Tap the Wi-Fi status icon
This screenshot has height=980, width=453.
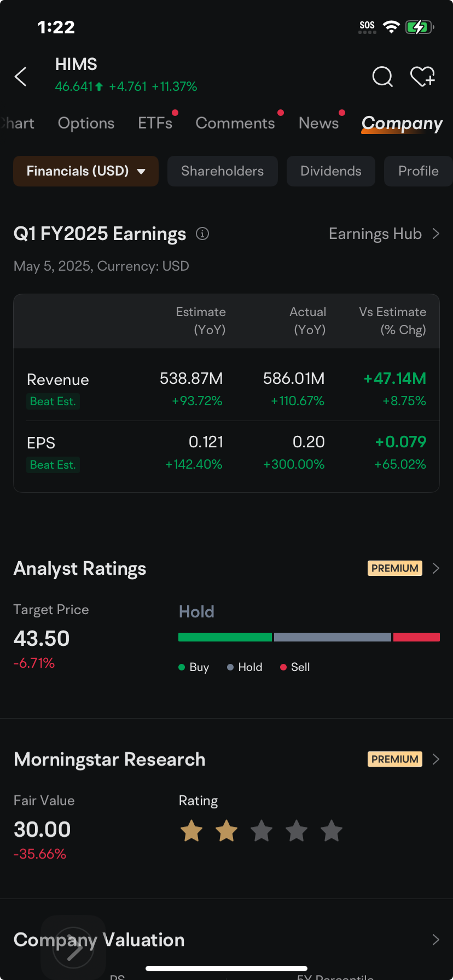pos(391,27)
